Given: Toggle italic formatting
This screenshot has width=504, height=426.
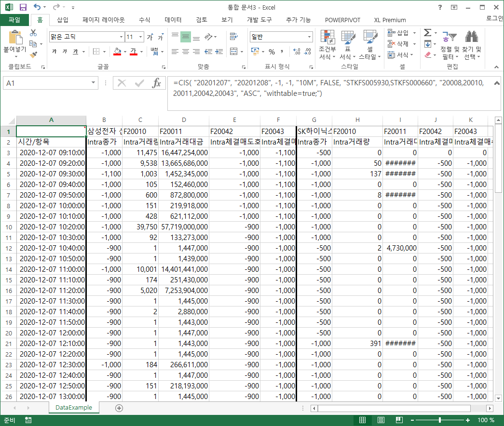Looking at the screenshot, I should pyautogui.click(x=65, y=52).
